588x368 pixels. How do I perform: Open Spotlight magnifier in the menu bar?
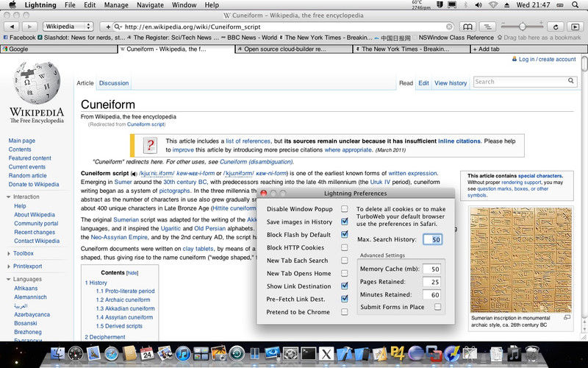click(576, 5)
